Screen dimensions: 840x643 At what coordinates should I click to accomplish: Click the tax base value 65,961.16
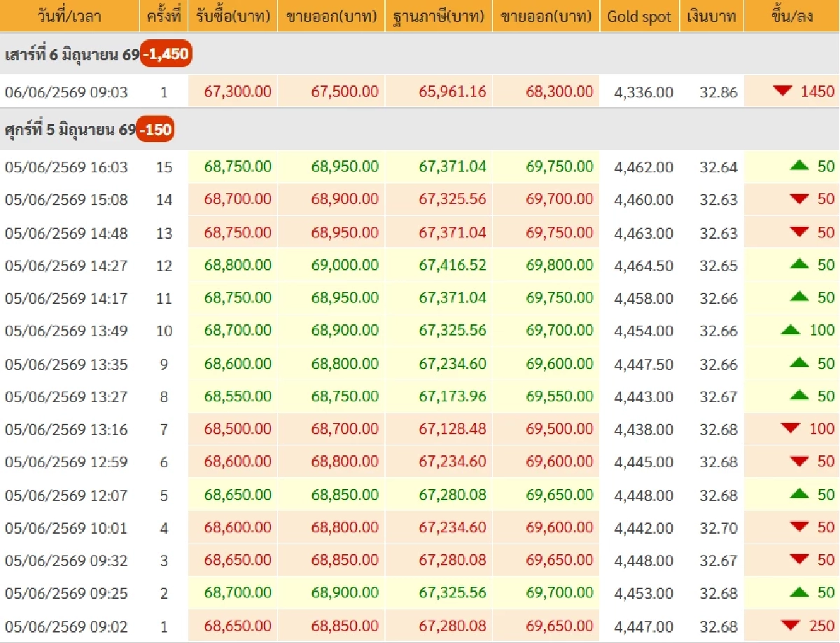click(x=452, y=91)
